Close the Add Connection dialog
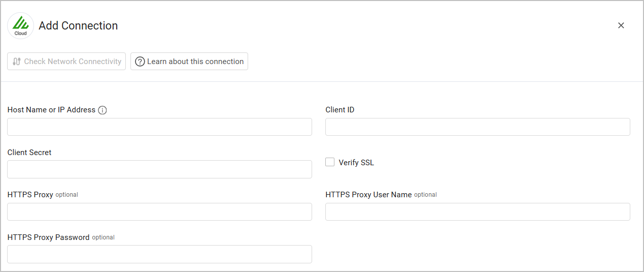 point(621,25)
